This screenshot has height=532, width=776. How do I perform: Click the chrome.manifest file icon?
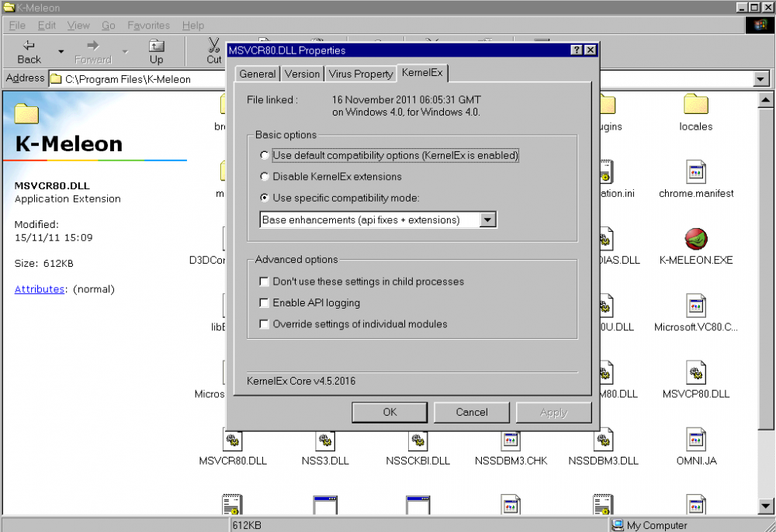(x=695, y=173)
